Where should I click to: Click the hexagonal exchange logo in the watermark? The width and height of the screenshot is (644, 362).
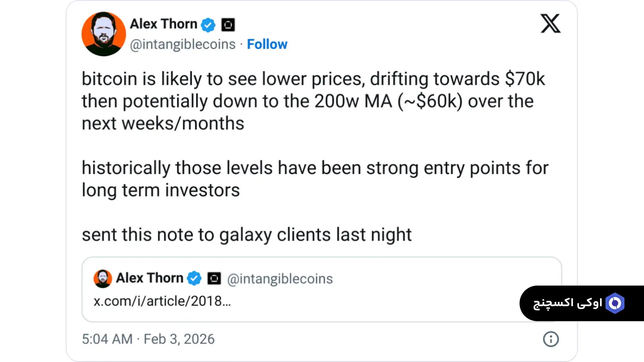click(x=615, y=303)
